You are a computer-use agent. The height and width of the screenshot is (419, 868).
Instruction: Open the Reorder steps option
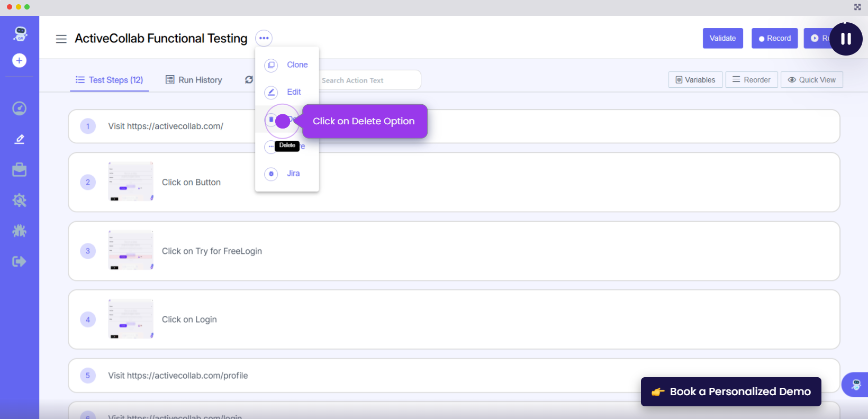[751, 80]
